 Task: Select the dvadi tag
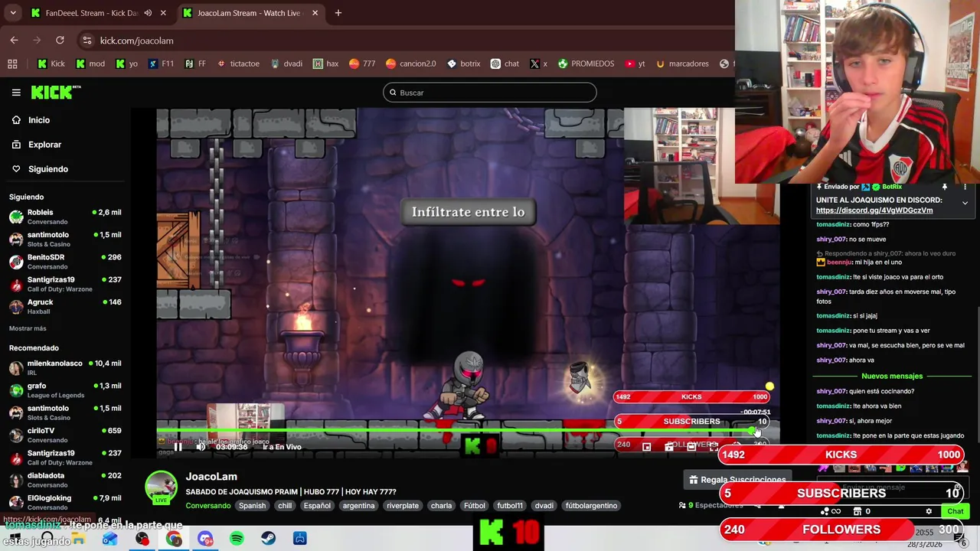click(544, 506)
